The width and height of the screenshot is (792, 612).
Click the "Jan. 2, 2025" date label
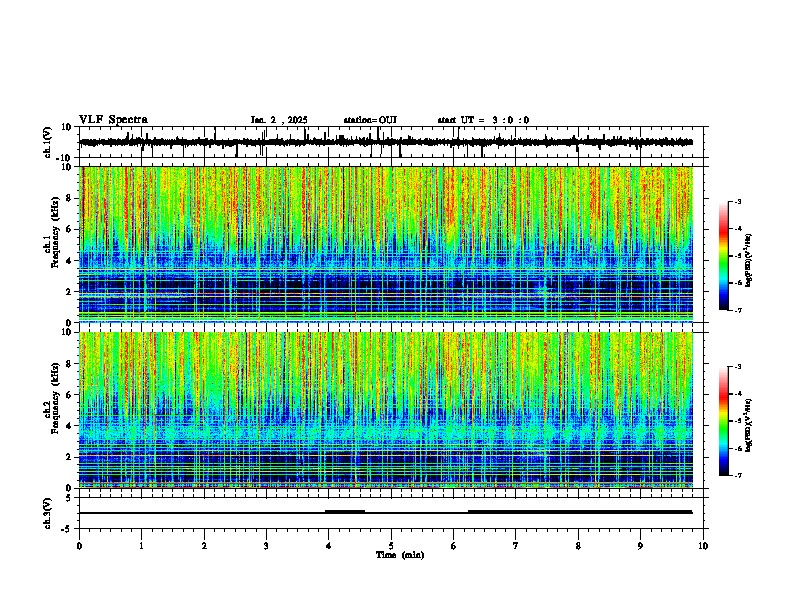coord(279,120)
